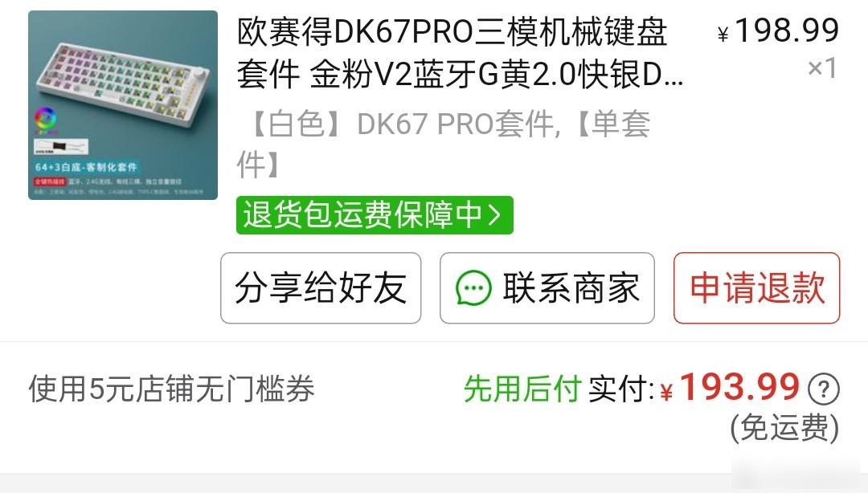
Task: Tap the red 申请退款 button
Action: pos(757,288)
